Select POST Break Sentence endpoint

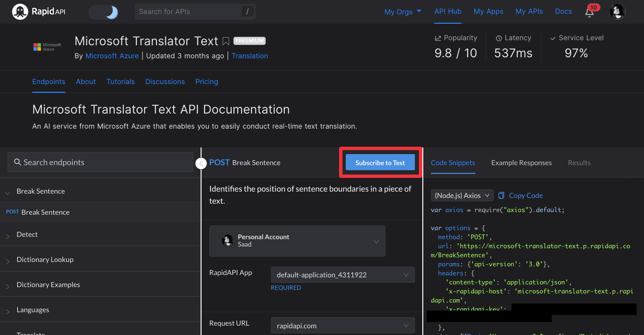pos(100,212)
